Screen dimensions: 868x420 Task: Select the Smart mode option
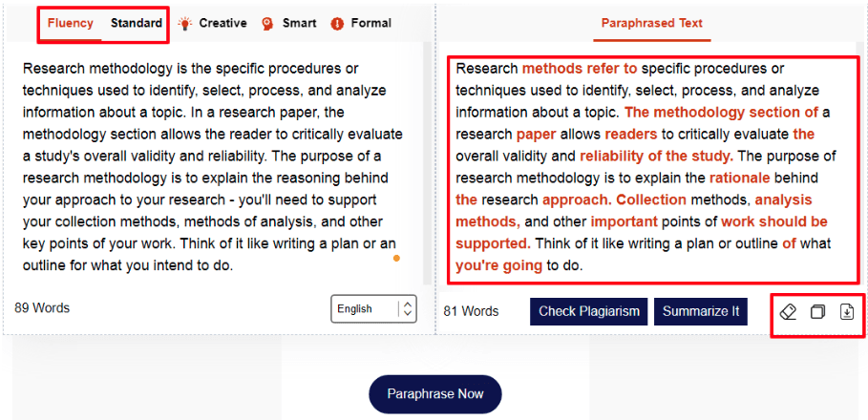click(299, 23)
